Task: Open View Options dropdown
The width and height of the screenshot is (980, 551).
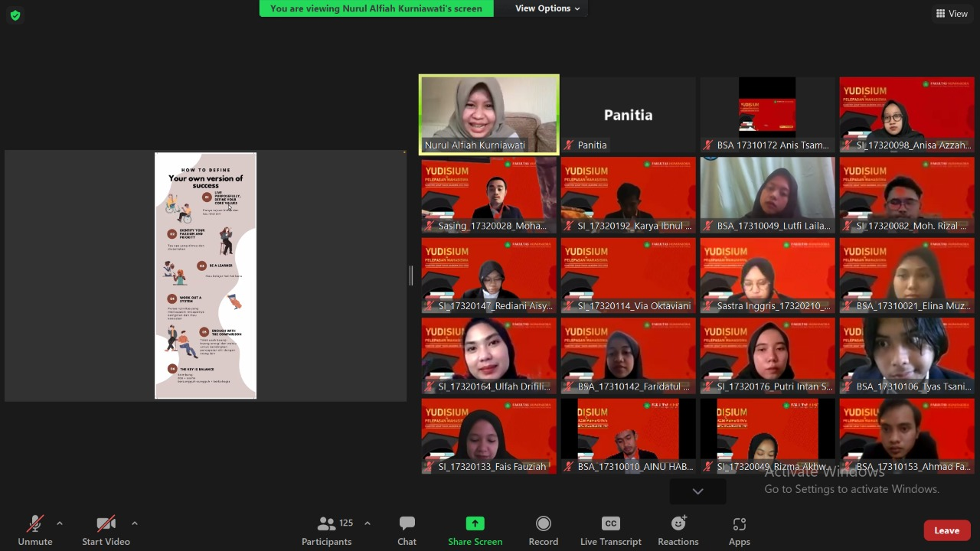Action: click(x=547, y=8)
